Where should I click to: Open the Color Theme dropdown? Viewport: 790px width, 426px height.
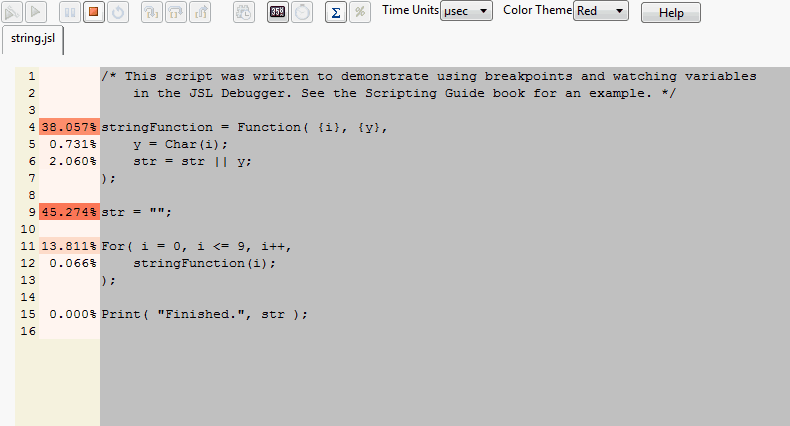coord(601,11)
